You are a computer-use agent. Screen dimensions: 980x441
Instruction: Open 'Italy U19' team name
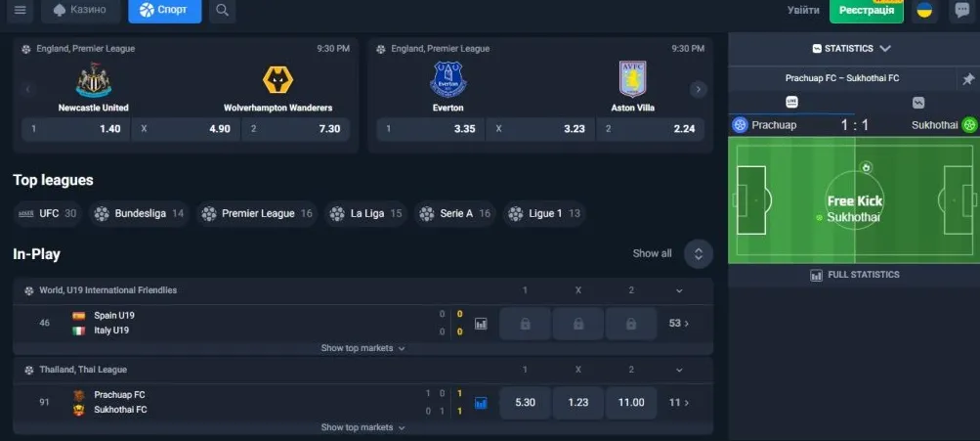click(111, 331)
